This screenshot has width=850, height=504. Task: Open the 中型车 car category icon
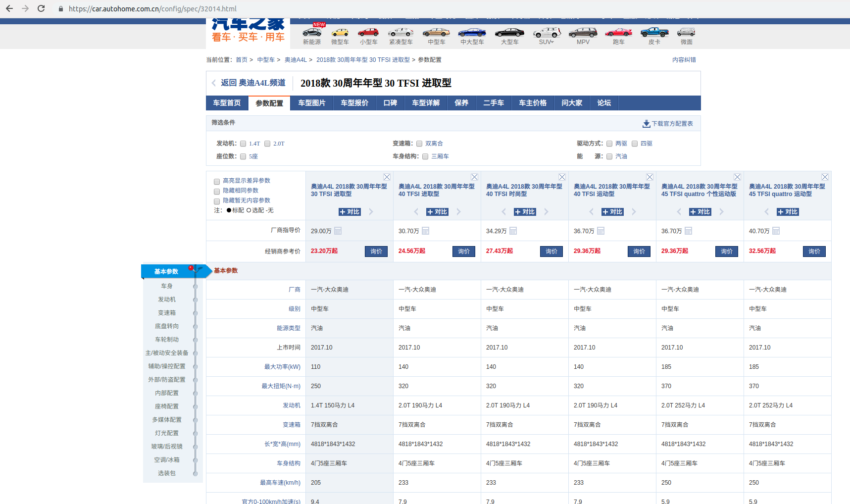tap(436, 33)
